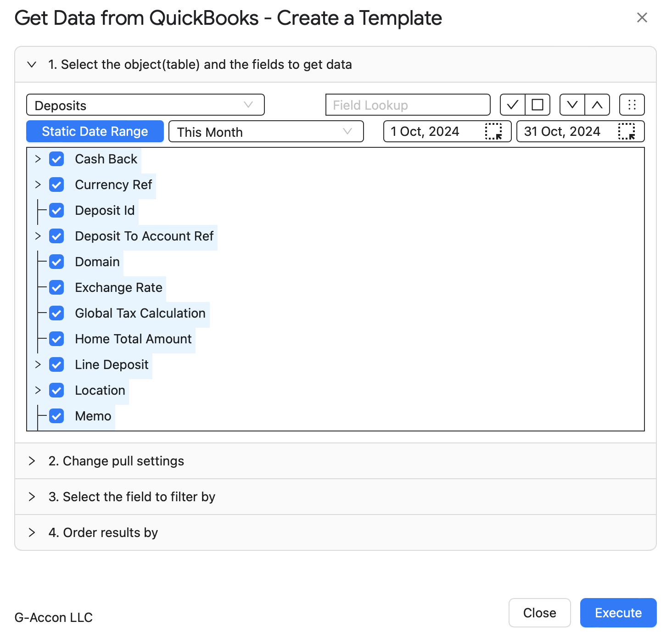Click the select-all checkmark icon
Screen dimensions: 672x638
click(512, 105)
